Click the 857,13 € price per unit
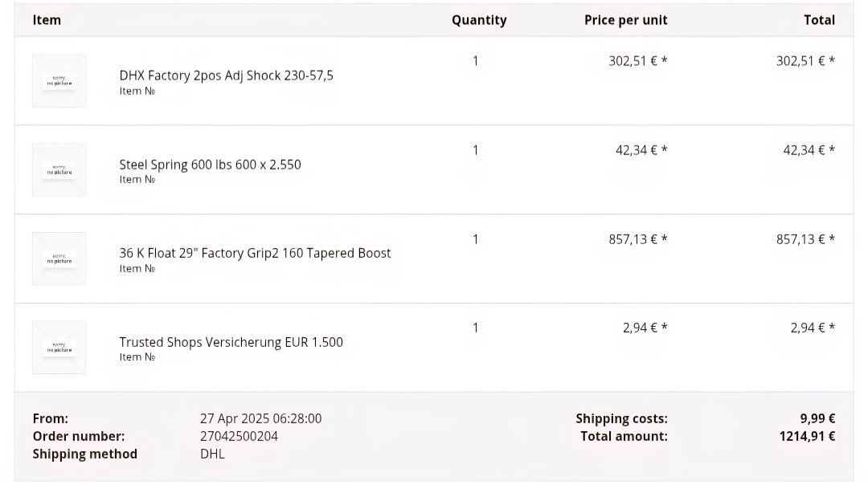 pyautogui.click(x=637, y=239)
